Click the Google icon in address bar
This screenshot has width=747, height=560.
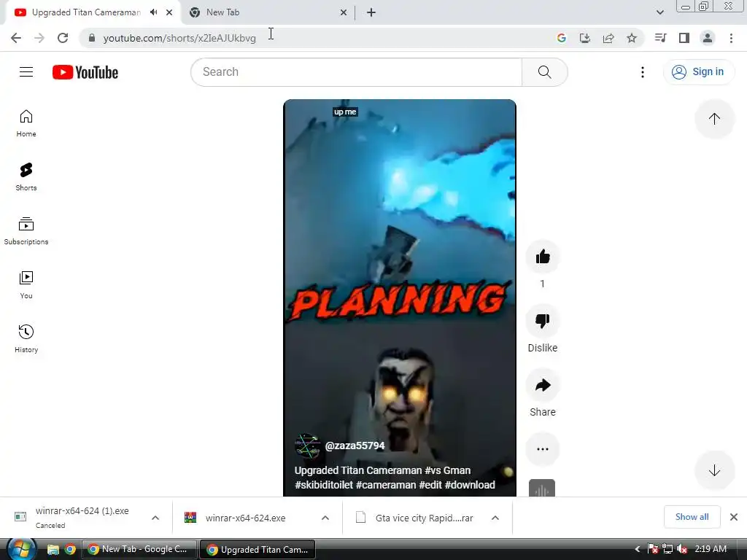point(562,38)
